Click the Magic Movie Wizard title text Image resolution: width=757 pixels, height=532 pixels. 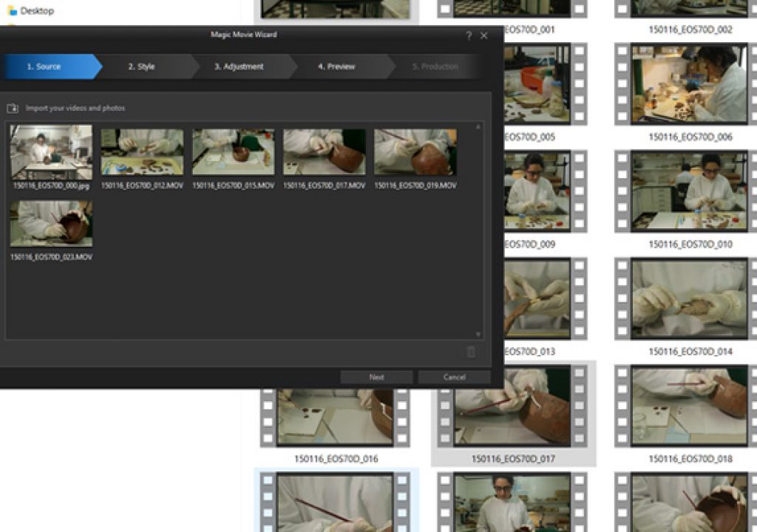(244, 34)
